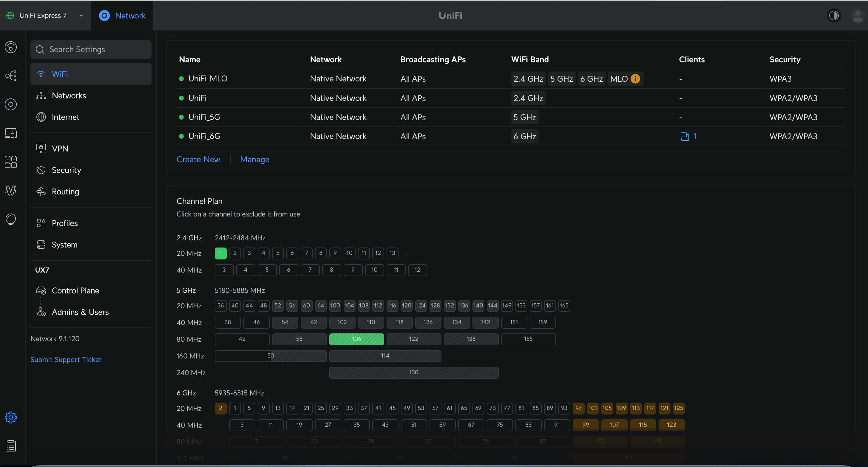Screen dimensions: 868x467
Task: Click the 6 GHz 20 MHz channel 125 swatch
Action: (x=679, y=408)
